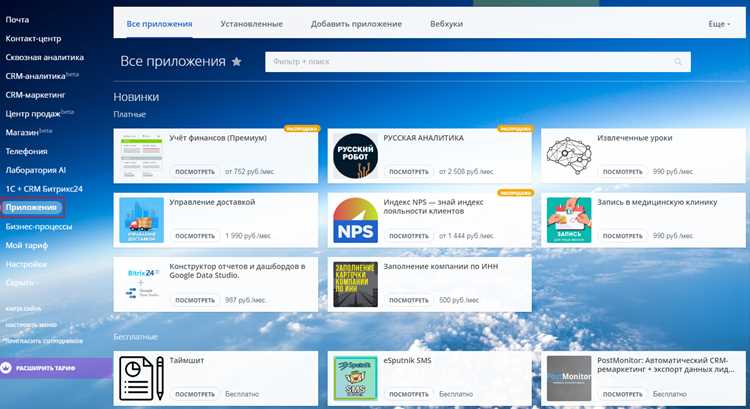Click the Запись в медицинскую клинику icon
Screen dimensions: 750x409
pos(569,220)
